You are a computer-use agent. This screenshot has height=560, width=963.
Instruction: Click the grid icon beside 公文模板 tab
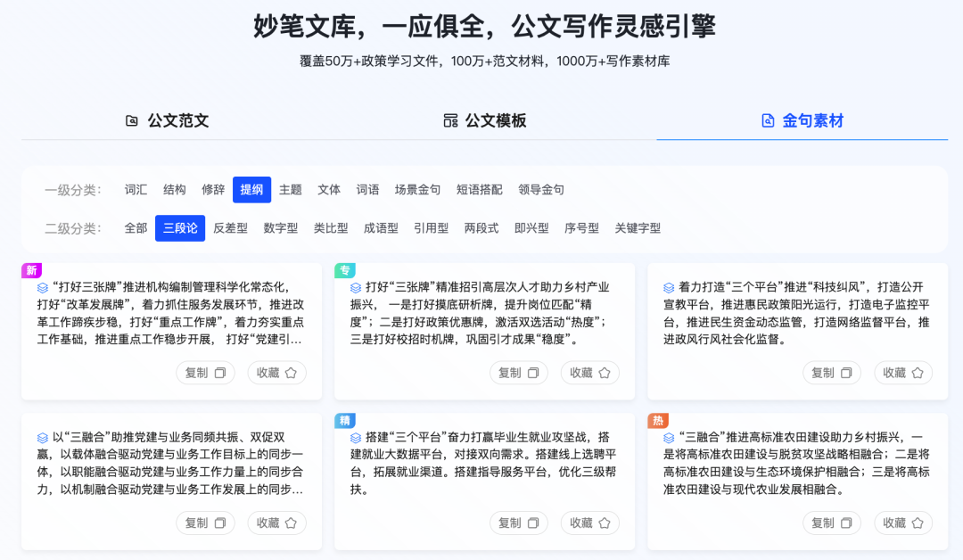coord(450,120)
